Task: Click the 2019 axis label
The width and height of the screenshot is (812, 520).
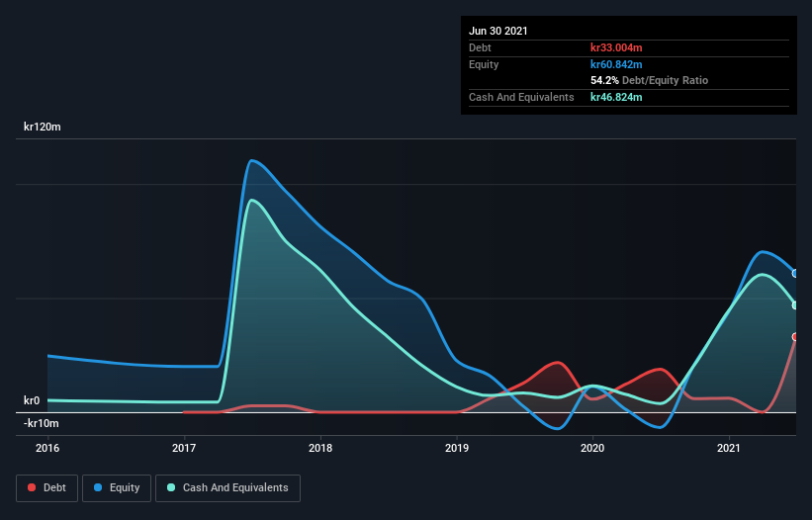Action: coord(457,448)
